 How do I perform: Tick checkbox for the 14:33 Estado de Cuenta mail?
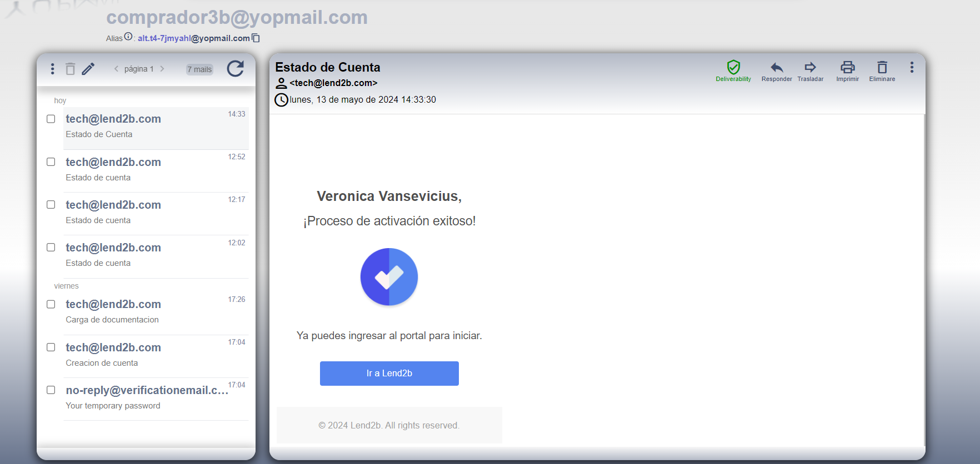[51, 119]
